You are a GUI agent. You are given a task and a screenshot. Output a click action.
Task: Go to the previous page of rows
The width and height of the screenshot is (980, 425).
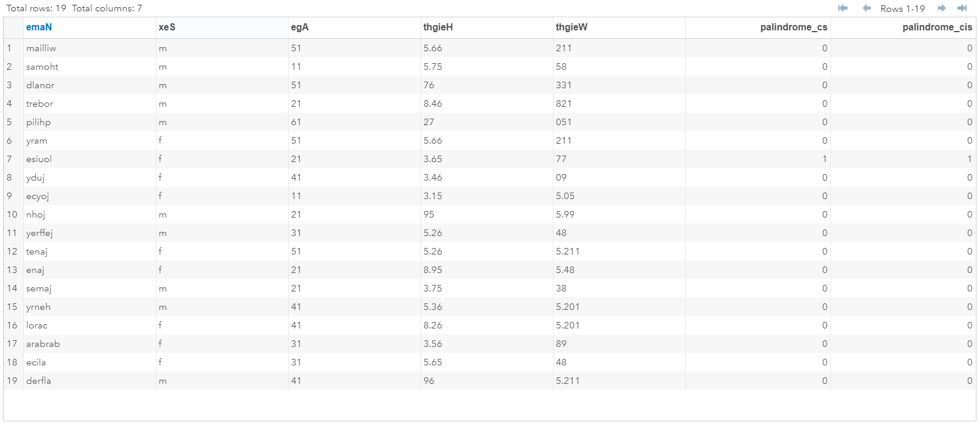[x=866, y=8]
